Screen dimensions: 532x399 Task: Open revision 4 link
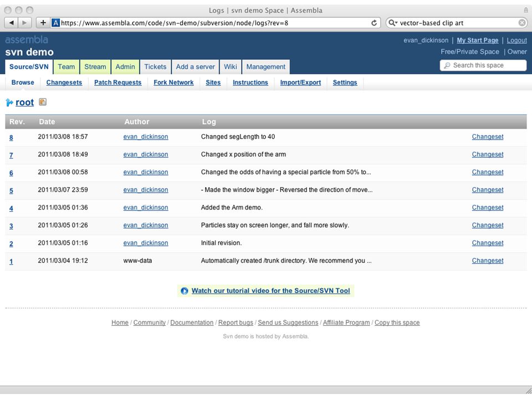11,208
